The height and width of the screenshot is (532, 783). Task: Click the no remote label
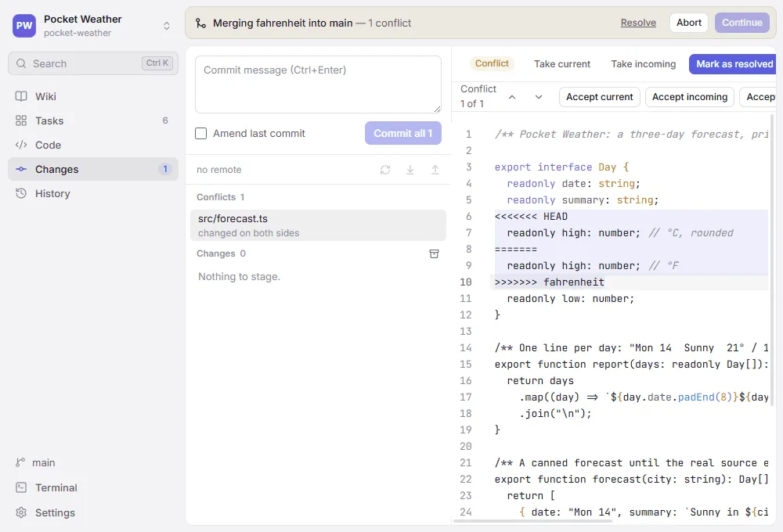point(218,170)
